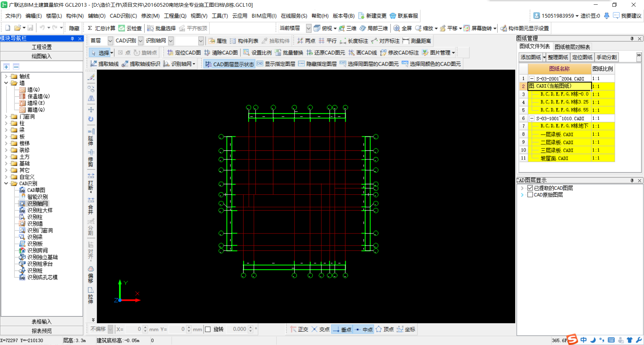Open the 工程设置 panel button

click(42, 47)
